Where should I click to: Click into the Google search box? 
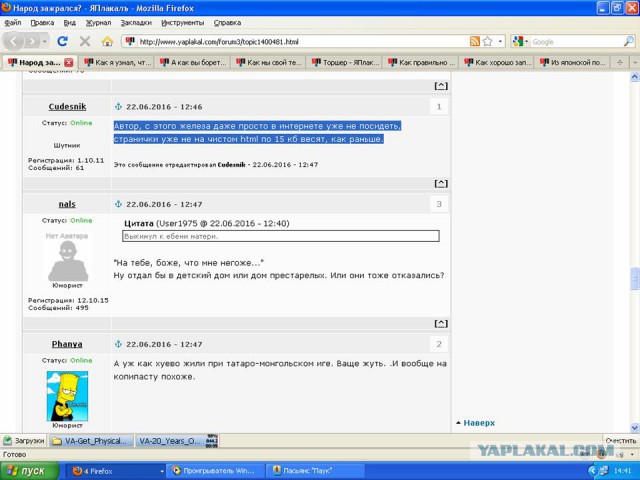tap(576, 42)
